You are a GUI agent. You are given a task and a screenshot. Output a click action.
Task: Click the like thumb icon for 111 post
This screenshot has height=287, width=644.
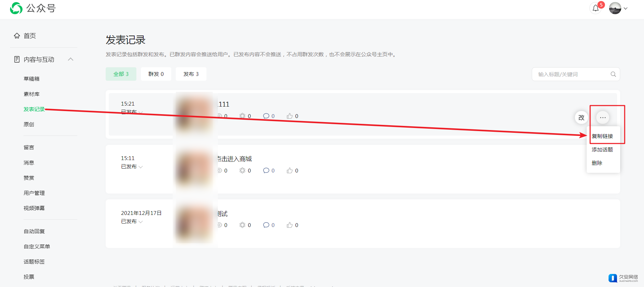coord(290,116)
